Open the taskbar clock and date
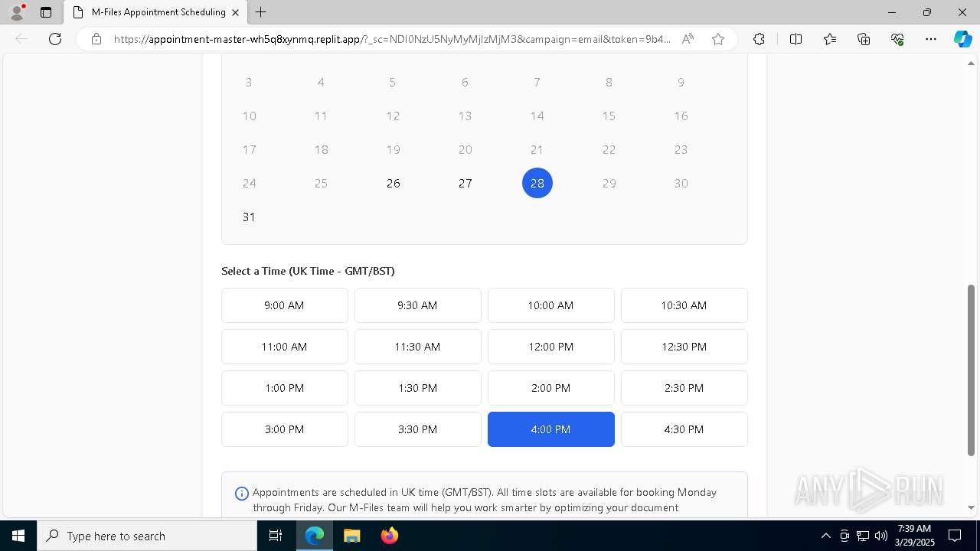The image size is (980, 551). [914, 536]
